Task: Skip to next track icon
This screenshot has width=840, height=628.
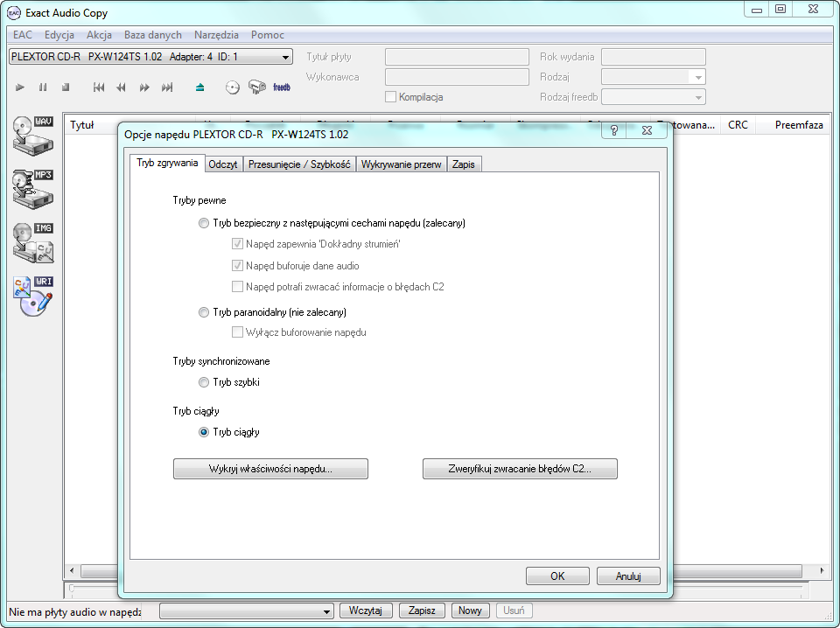Action: pyautogui.click(x=167, y=87)
